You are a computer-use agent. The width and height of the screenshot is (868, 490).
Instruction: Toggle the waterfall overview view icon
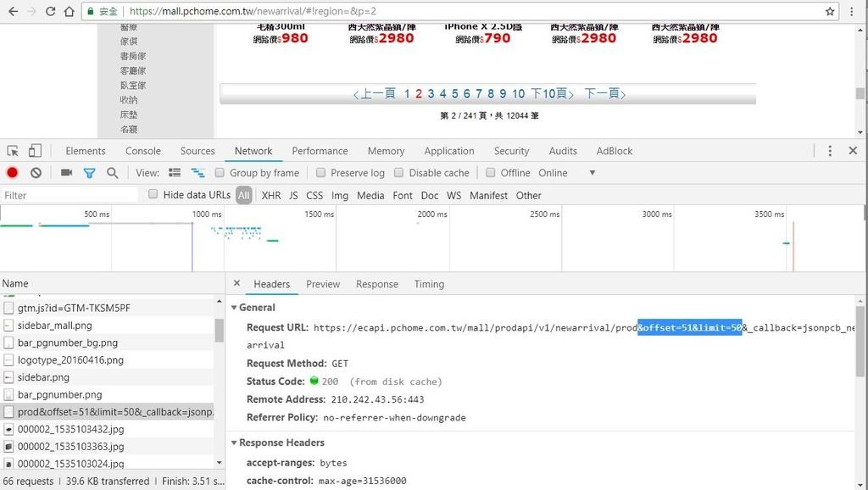point(198,173)
